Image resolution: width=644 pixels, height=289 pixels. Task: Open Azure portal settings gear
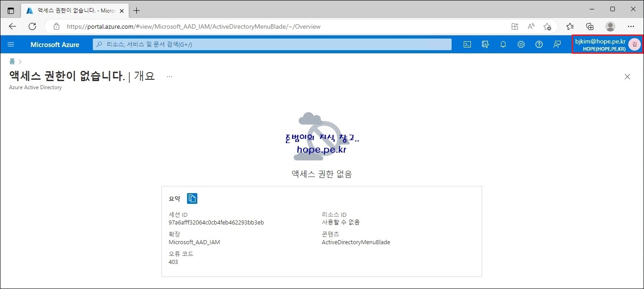coord(521,44)
